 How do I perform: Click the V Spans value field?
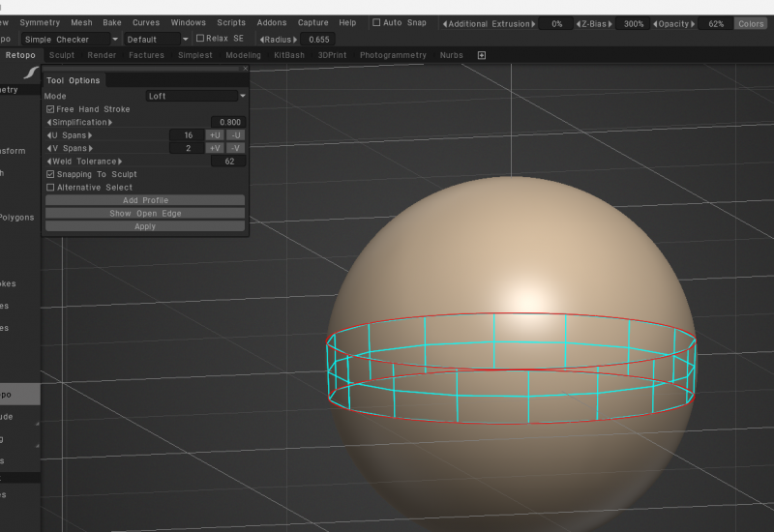tap(188, 148)
